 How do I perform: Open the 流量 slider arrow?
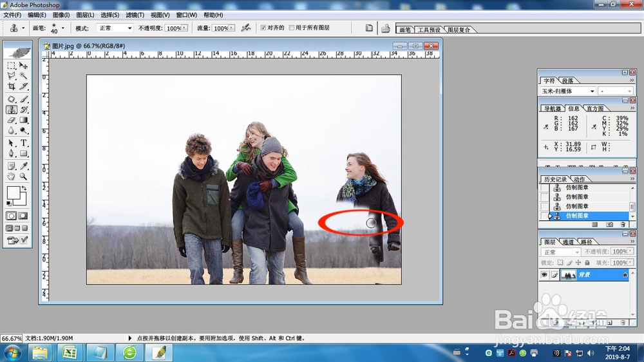tap(232, 28)
